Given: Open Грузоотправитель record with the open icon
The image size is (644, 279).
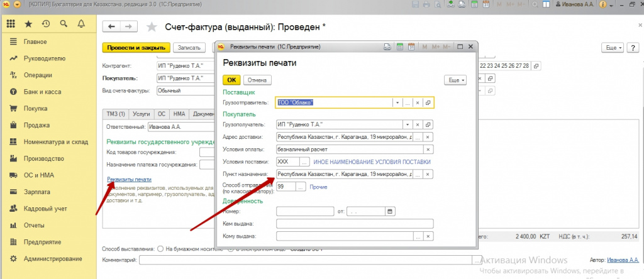Looking at the screenshot, I should coord(428,102).
